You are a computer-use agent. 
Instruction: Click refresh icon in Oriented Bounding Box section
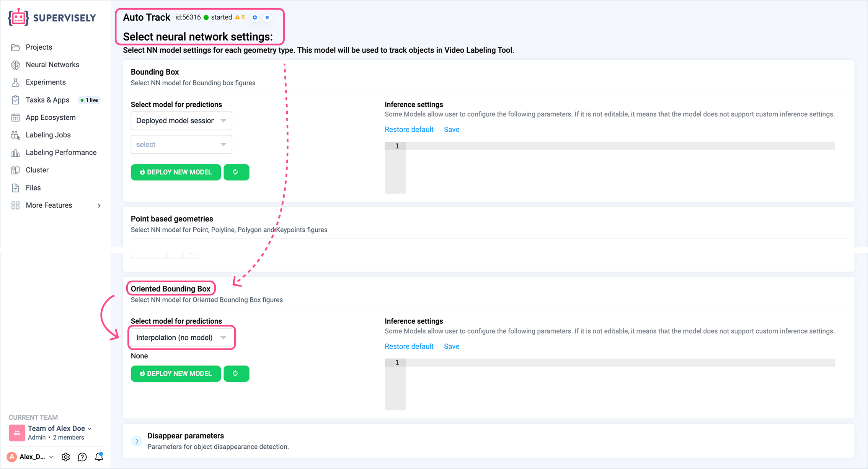(x=236, y=373)
